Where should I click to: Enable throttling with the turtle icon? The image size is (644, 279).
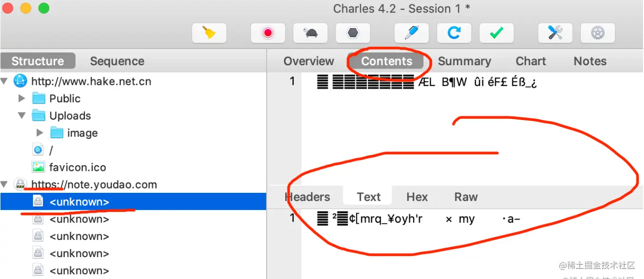tap(311, 33)
